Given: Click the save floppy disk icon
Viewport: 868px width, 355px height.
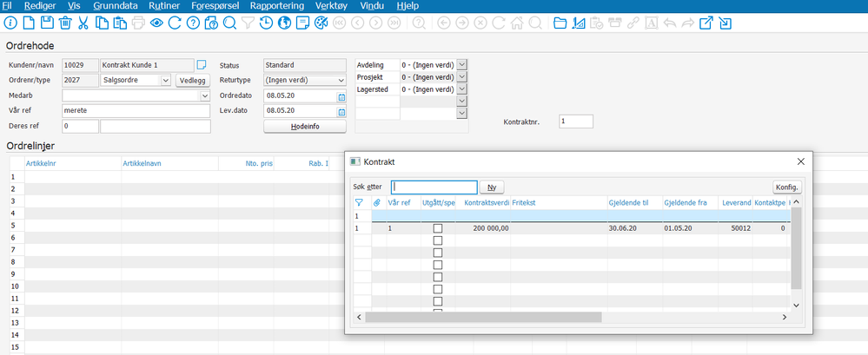Looking at the screenshot, I should pyautogui.click(x=47, y=23).
